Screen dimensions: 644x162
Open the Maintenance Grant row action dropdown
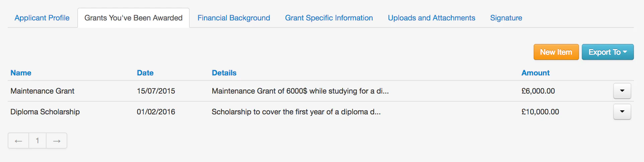pyautogui.click(x=622, y=91)
